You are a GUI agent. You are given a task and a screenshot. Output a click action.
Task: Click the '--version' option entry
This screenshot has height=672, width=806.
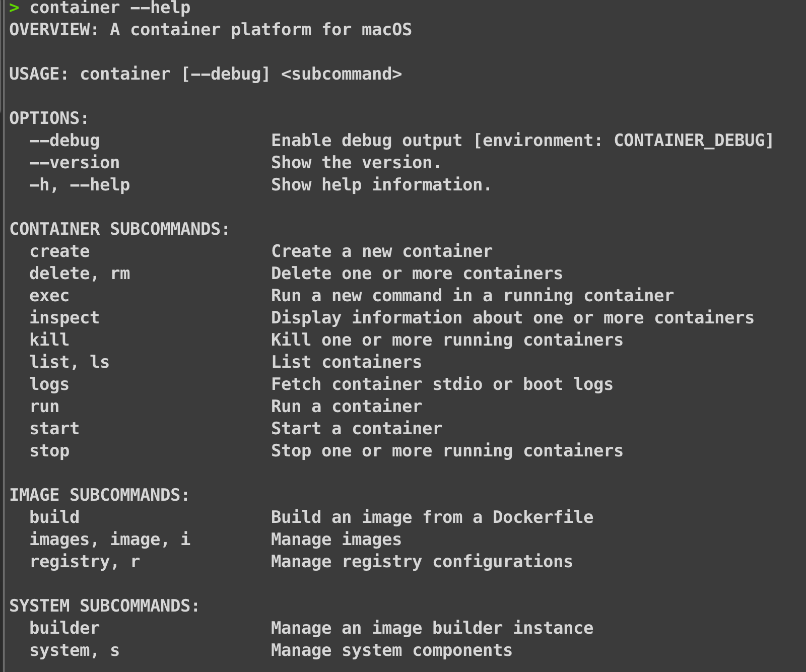tap(75, 163)
